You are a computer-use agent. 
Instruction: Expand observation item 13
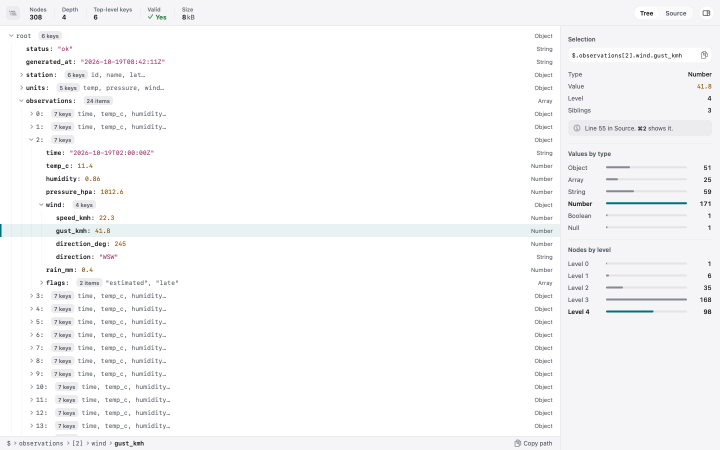coord(31,426)
